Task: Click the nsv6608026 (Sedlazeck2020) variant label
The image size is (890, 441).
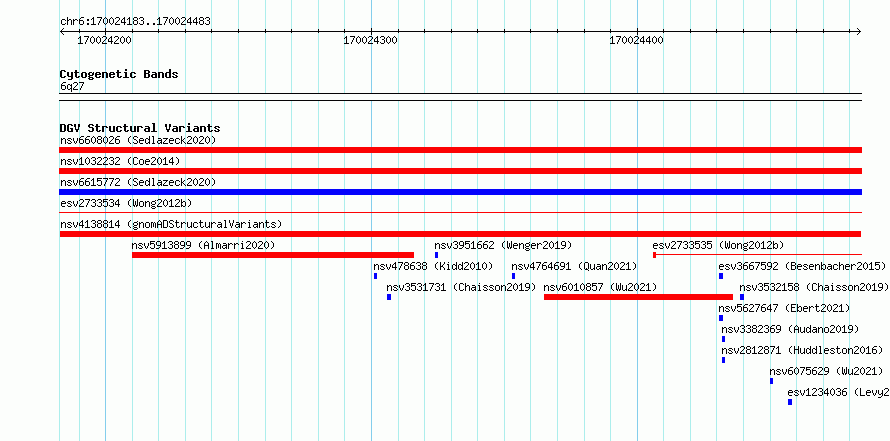Action: 138,140
